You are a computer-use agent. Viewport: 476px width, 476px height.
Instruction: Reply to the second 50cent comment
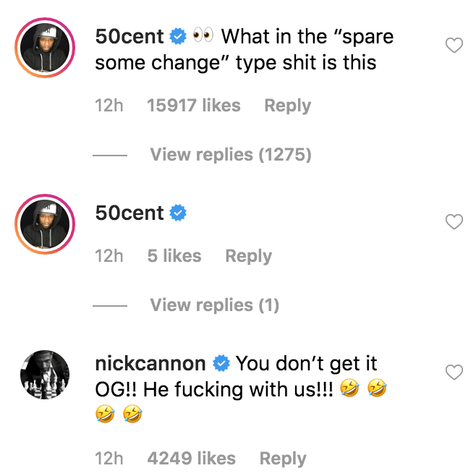tap(248, 256)
